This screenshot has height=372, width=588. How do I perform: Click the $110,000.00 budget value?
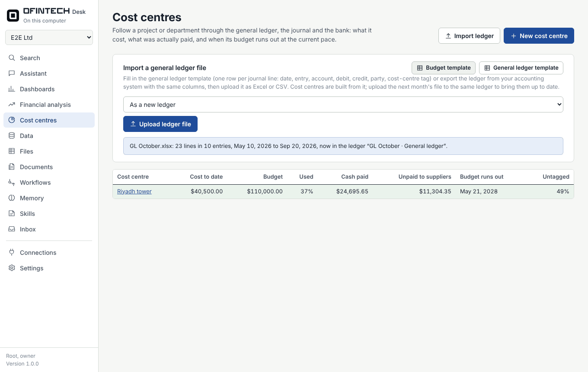[x=265, y=191]
